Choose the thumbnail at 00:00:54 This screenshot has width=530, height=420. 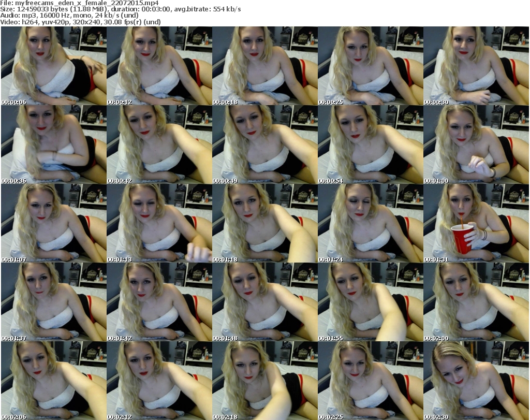(371, 144)
